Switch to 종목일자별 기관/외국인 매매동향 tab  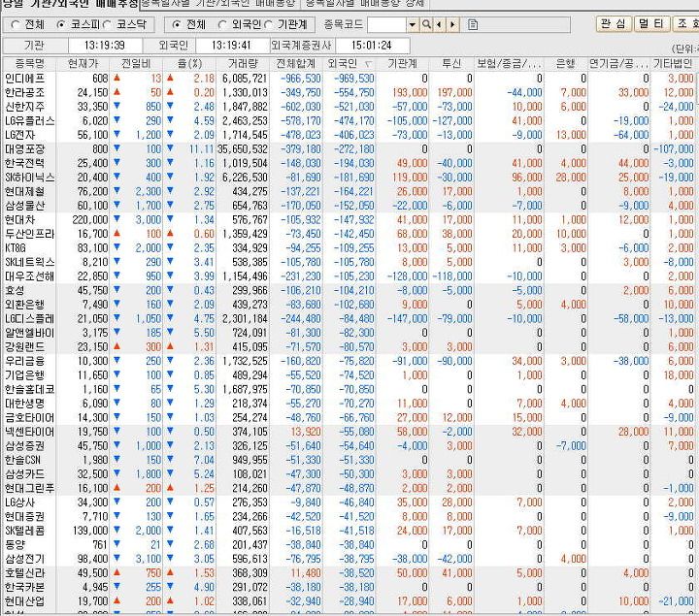(x=219, y=4)
